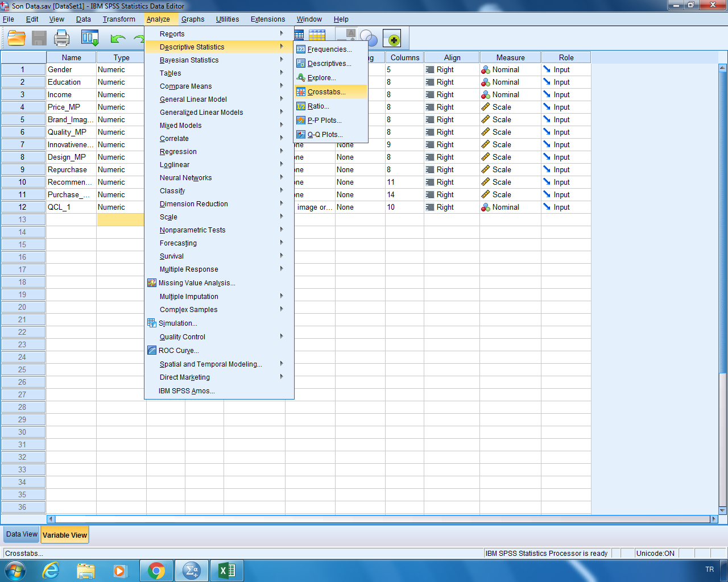Click the open data document folder icon
This screenshot has height=582, width=728.
click(x=15, y=38)
